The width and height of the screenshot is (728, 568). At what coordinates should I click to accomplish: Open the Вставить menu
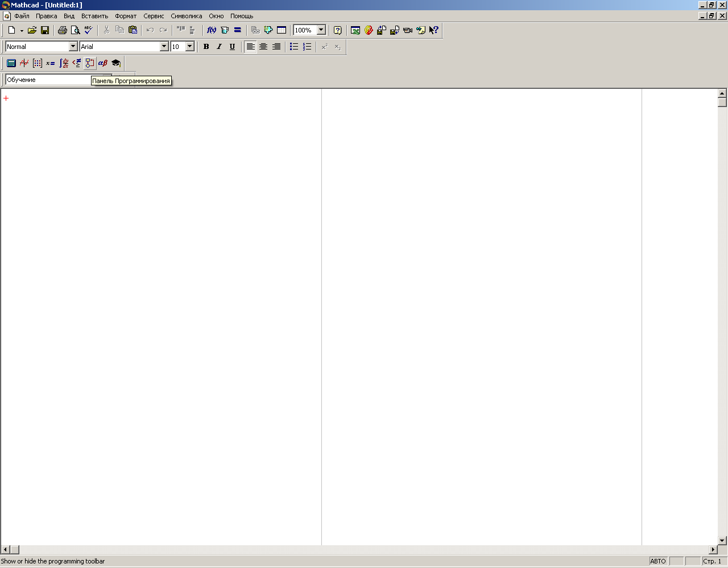[x=94, y=16]
